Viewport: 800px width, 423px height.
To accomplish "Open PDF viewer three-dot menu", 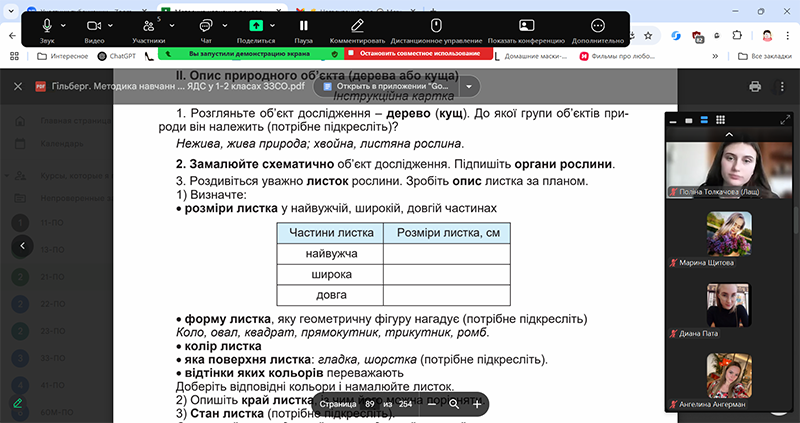I will [x=781, y=86].
